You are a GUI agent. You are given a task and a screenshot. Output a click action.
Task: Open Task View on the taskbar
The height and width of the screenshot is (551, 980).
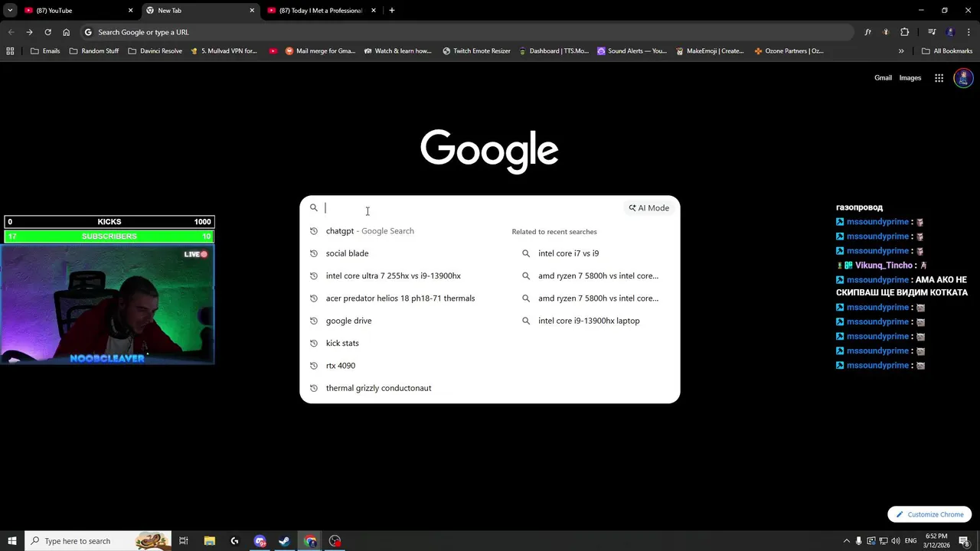tap(184, 541)
